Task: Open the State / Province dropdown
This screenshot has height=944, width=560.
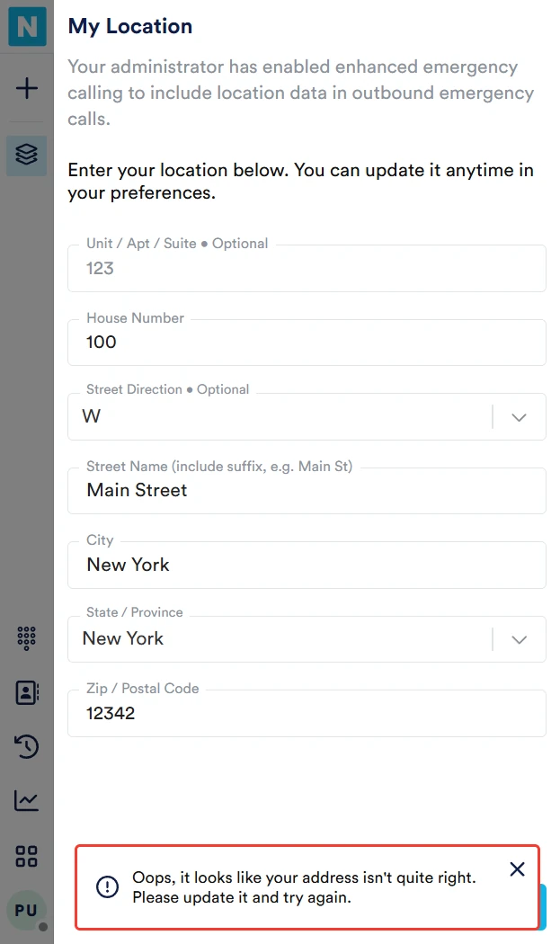Action: pos(519,638)
